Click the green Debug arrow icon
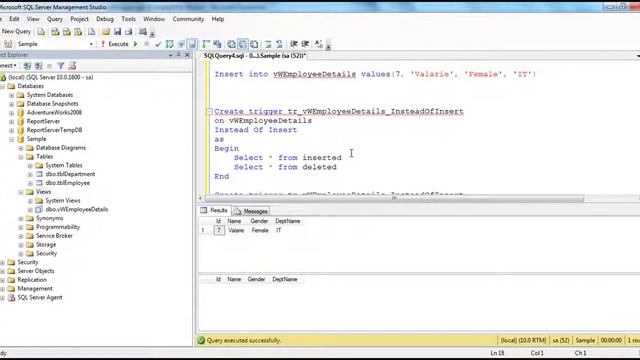640x360 pixels. 136,44
